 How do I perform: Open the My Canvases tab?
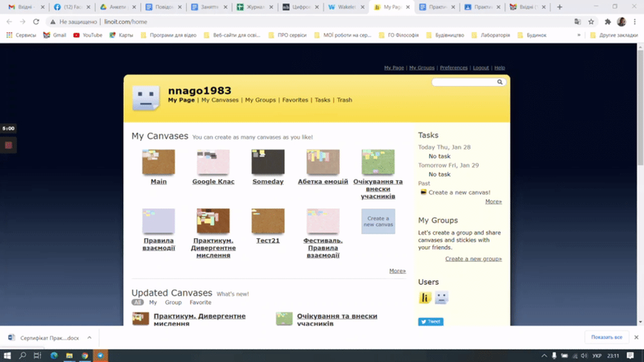(x=220, y=100)
